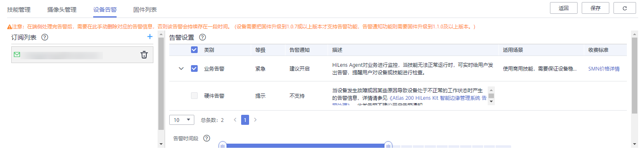Click the disabled 硬件告警 checkbox
The height and width of the screenshot is (162, 644).
(194, 96)
